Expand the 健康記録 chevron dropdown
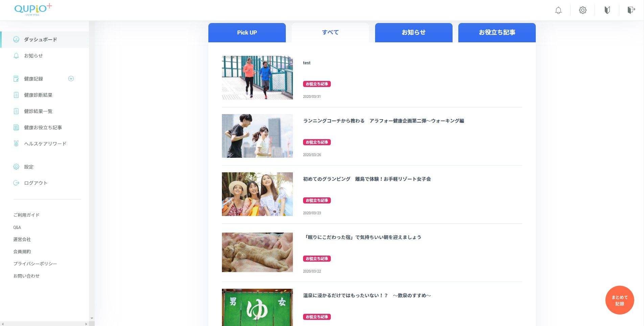This screenshot has height=326, width=644. pos(71,79)
